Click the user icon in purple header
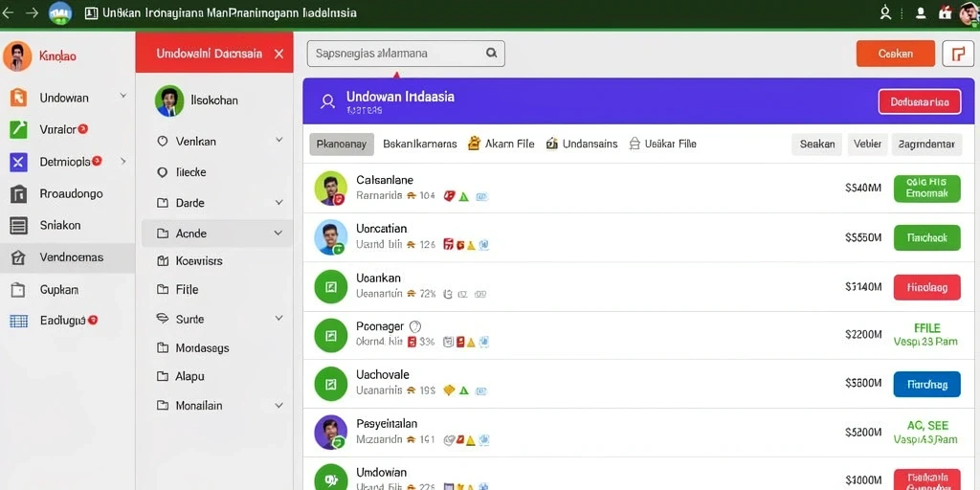Viewport: 980px width, 490px height. (x=327, y=101)
